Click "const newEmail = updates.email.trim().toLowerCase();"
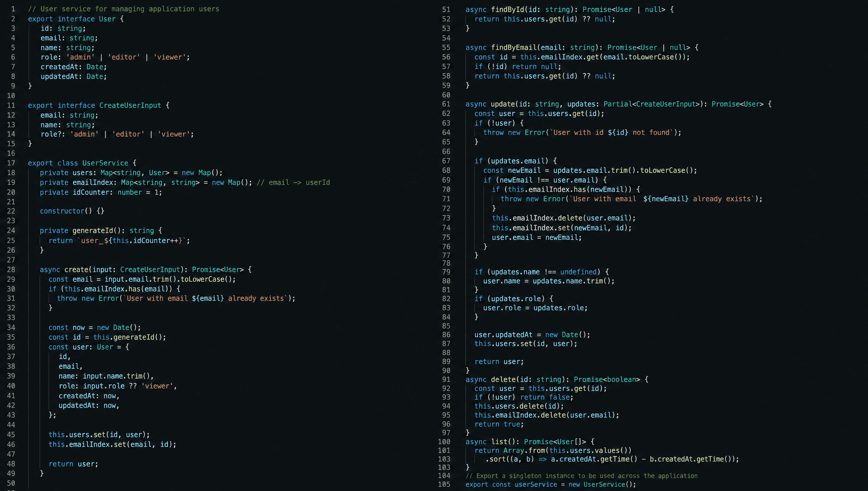This screenshot has width=868, height=491. pos(590,170)
